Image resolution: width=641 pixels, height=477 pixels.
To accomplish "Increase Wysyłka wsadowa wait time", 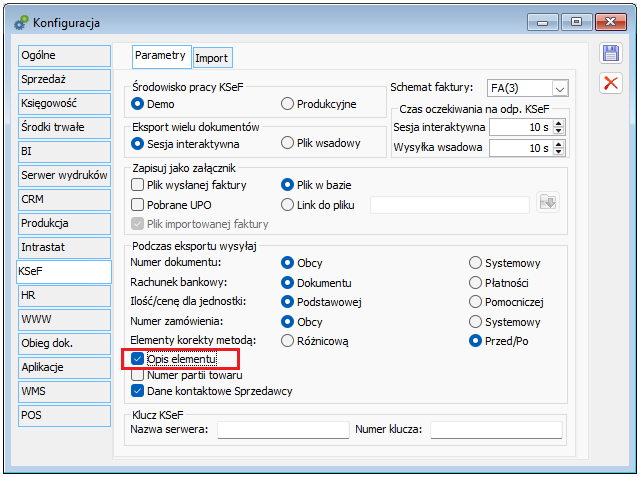I will click(559, 144).
